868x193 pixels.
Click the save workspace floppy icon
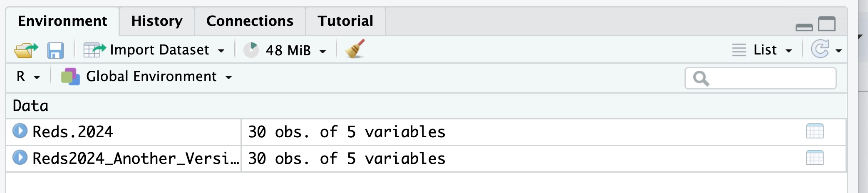pos(55,50)
